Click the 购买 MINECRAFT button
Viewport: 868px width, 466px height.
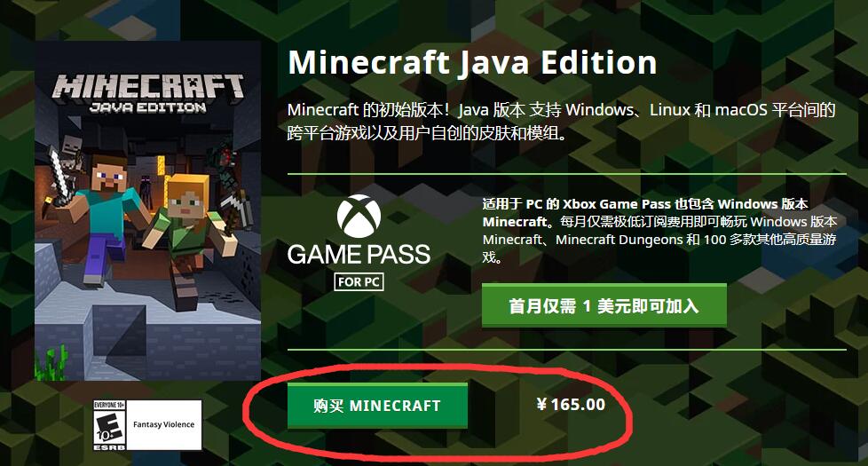point(377,406)
